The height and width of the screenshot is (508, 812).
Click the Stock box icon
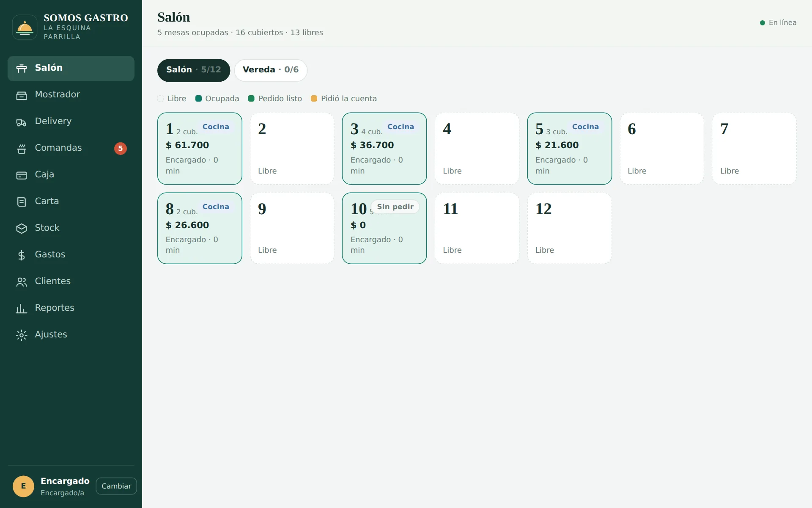(x=22, y=229)
